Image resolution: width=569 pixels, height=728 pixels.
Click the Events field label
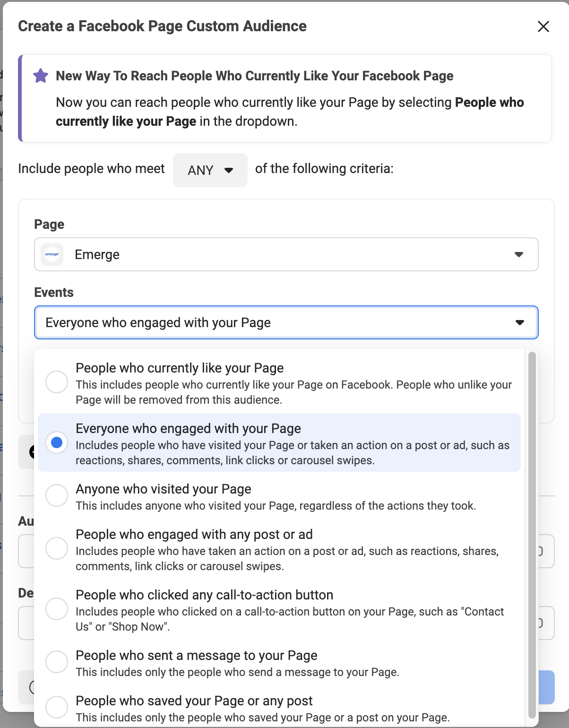click(54, 292)
